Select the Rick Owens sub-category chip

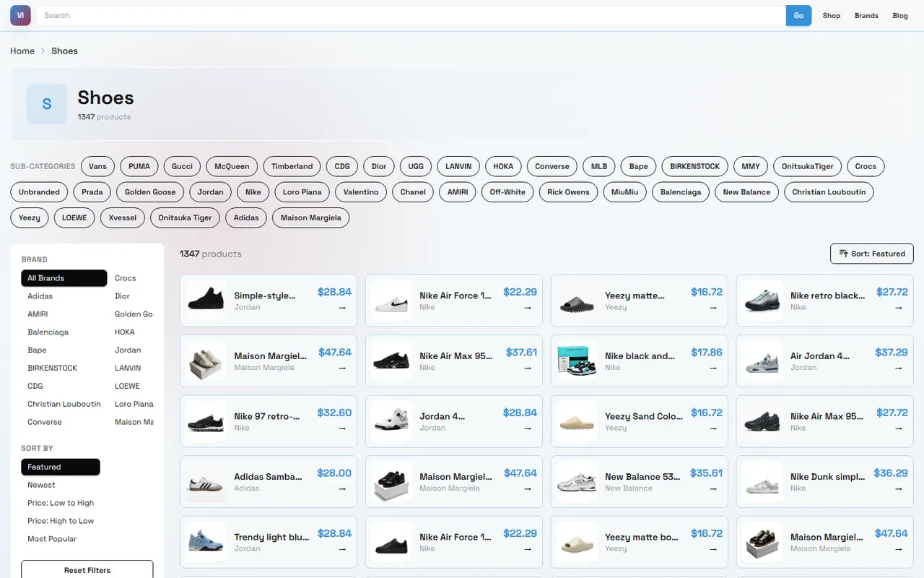coord(568,192)
